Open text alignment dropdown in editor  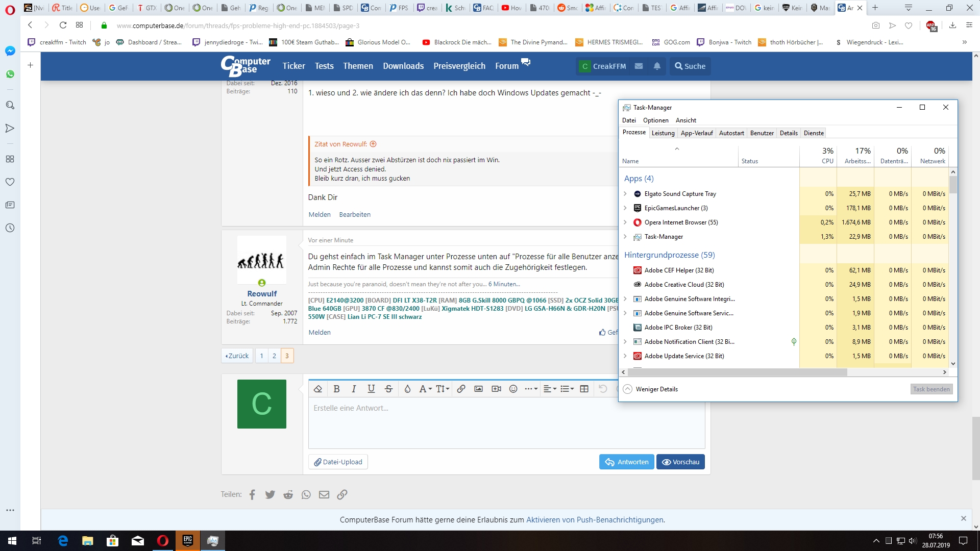[x=550, y=389]
